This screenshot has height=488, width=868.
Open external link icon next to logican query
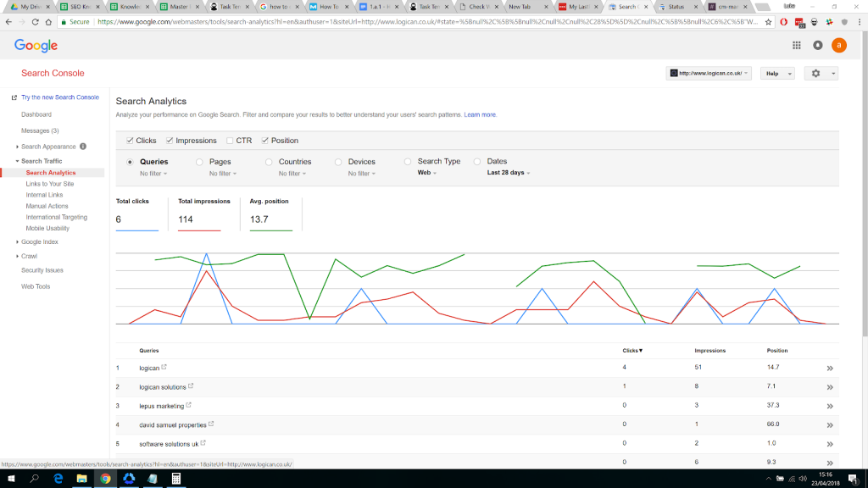tap(164, 367)
